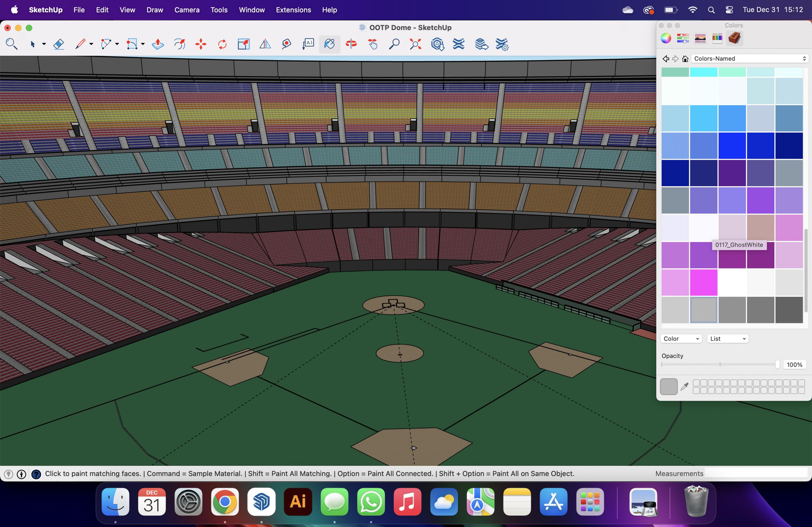This screenshot has height=527, width=812.
Task: Expand the Line tool variants arrow
Action: [x=91, y=44]
